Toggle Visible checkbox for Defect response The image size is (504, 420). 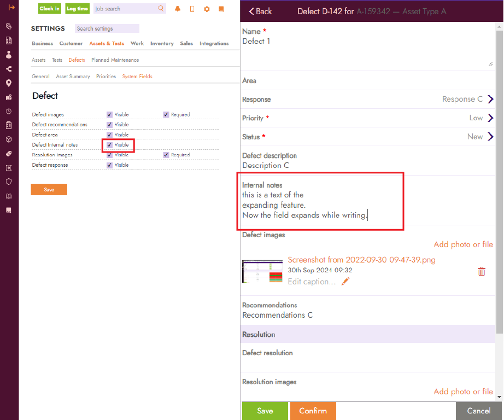coord(110,165)
